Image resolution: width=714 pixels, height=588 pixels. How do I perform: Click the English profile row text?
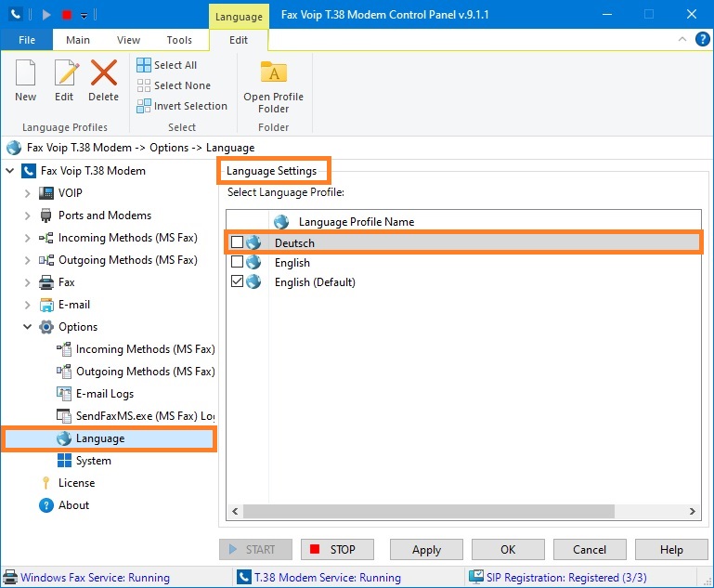[x=292, y=263]
